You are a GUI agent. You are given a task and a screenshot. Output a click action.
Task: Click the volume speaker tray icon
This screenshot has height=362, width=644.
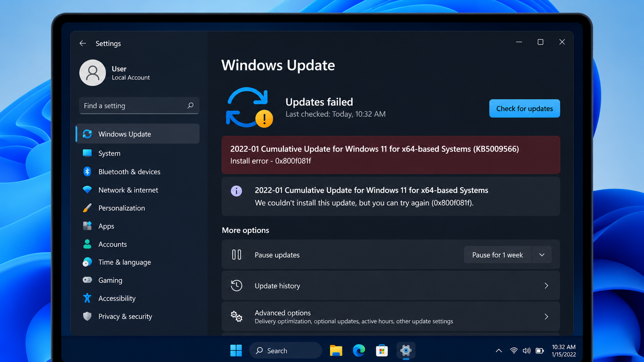(x=527, y=350)
